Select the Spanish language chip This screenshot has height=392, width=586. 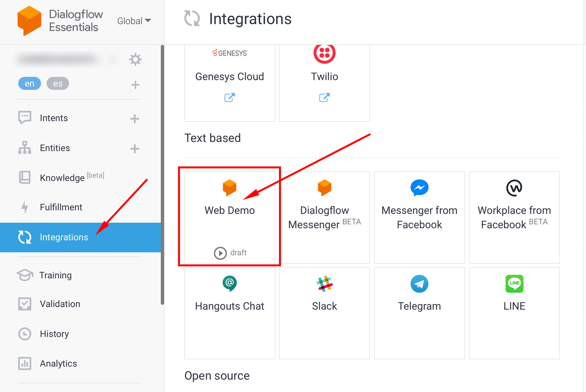(x=58, y=83)
